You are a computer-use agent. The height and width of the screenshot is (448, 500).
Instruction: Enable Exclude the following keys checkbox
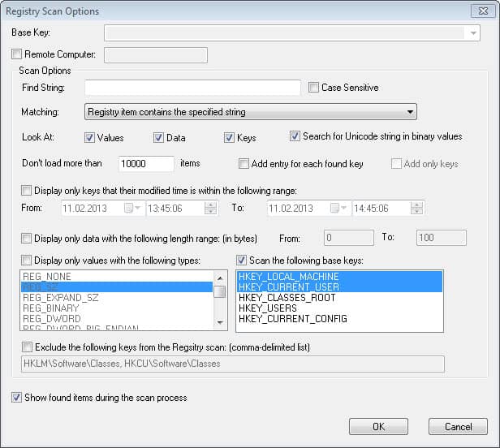pyautogui.click(x=27, y=347)
